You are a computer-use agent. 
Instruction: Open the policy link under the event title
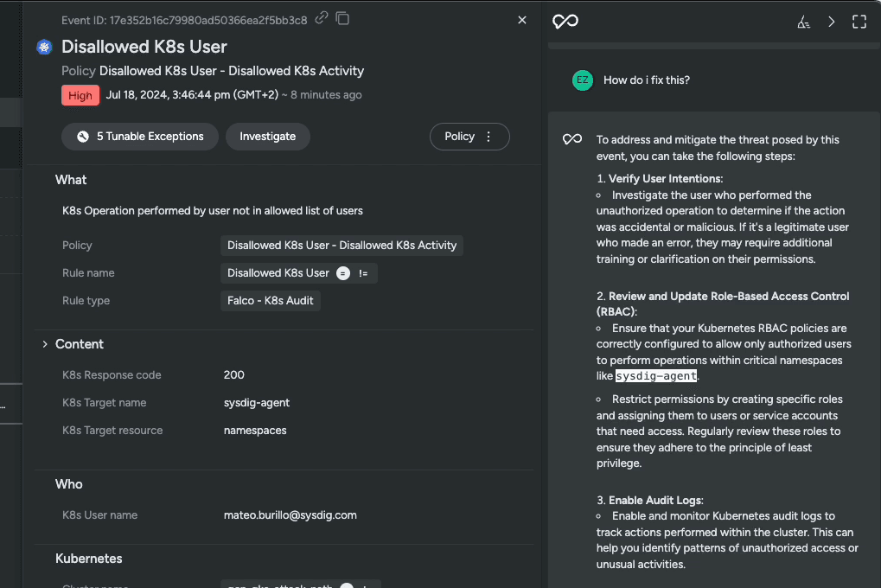pyautogui.click(x=232, y=71)
